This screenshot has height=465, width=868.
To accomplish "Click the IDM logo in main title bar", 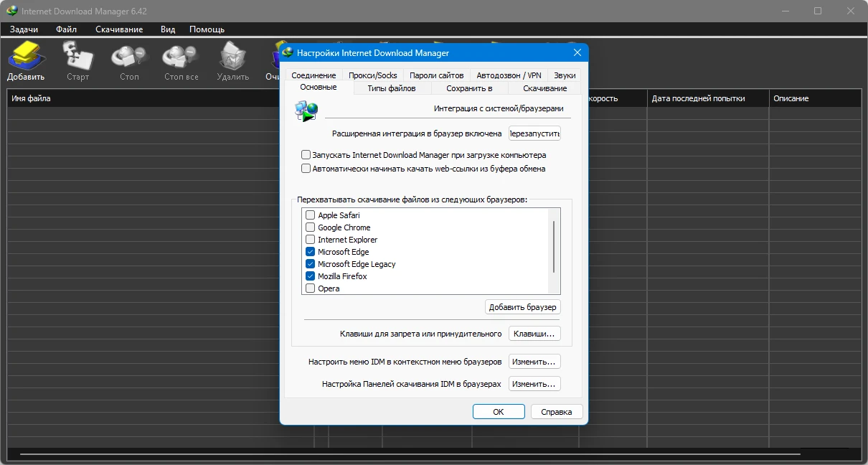I will [x=11, y=11].
